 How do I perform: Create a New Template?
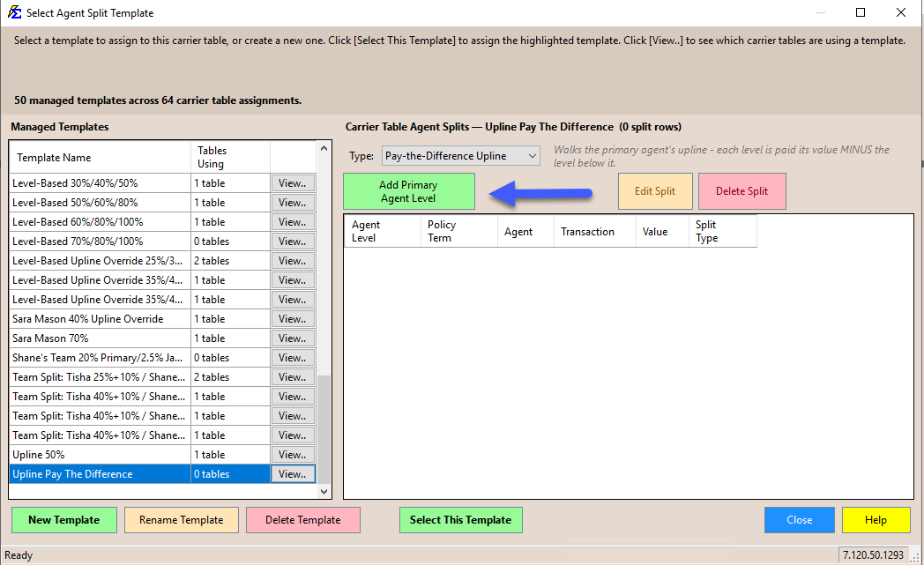64,520
